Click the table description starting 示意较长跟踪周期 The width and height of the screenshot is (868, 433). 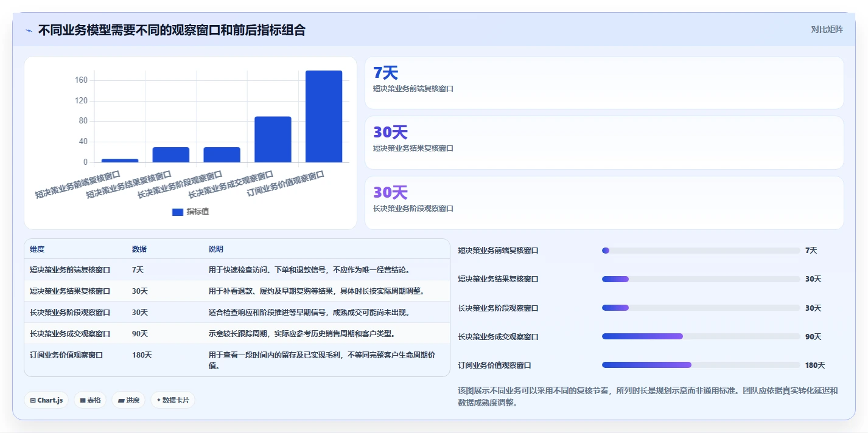(x=302, y=334)
